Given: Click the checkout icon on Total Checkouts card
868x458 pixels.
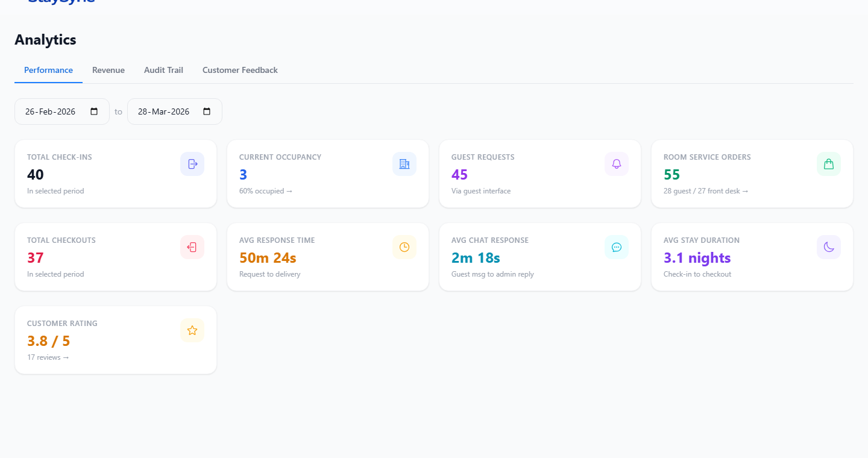Looking at the screenshot, I should click(x=192, y=246).
